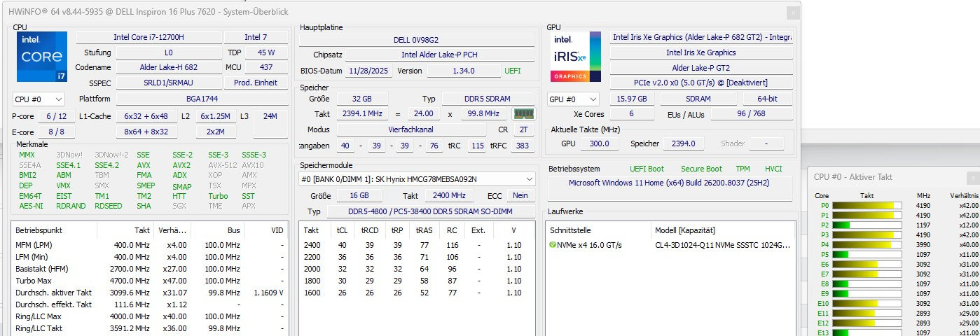This screenshot has width=980, height=336.
Task: Open the GPU #0 selector dropdown
Action: pyautogui.click(x=573, y=99)
